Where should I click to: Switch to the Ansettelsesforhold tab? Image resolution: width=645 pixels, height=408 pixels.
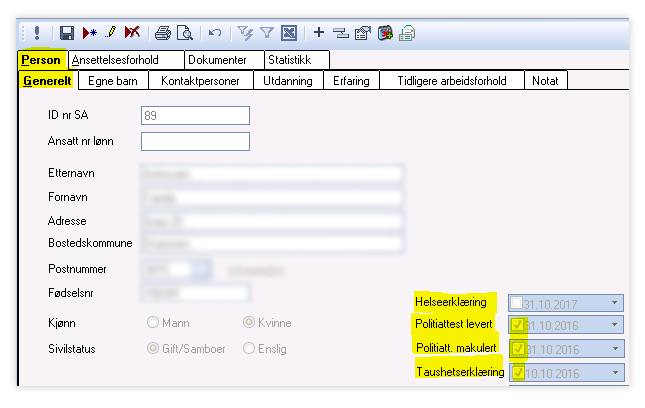point(126,60)
